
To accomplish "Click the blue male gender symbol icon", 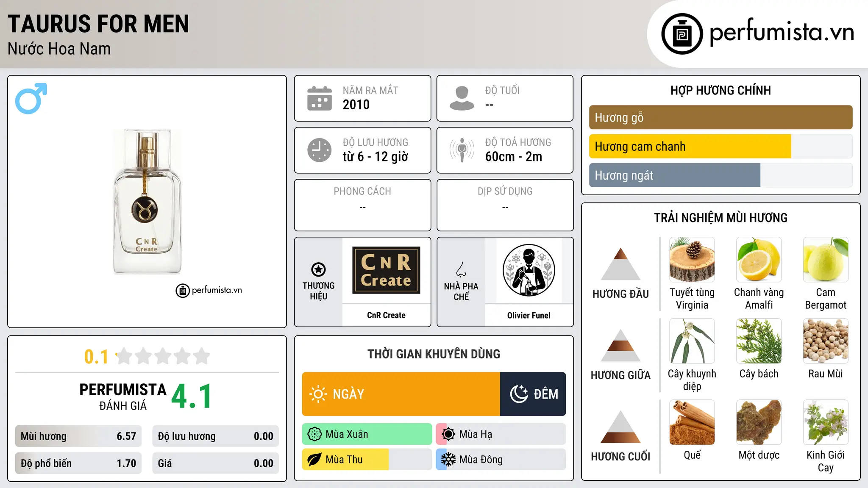I will (31, 98).
